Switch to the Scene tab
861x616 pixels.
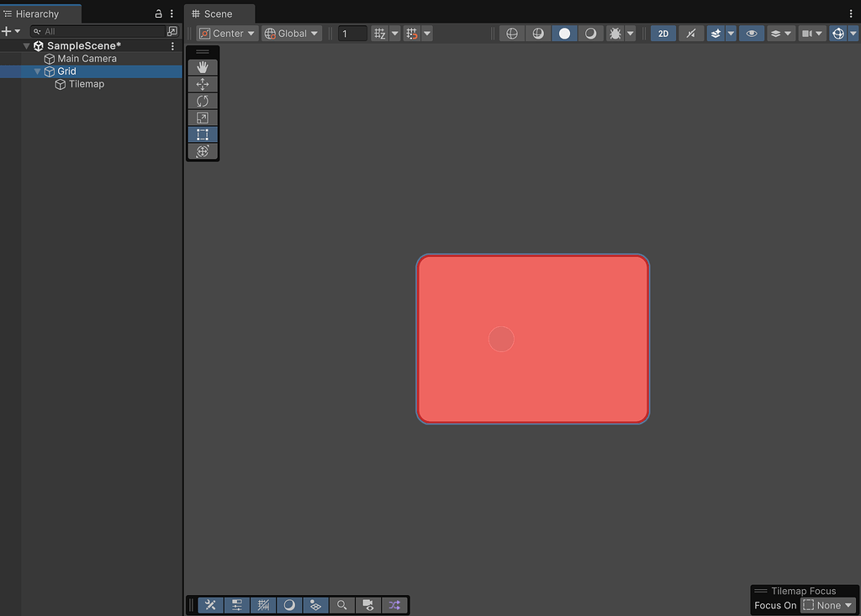pyautogui.click(x=219, y=13)
